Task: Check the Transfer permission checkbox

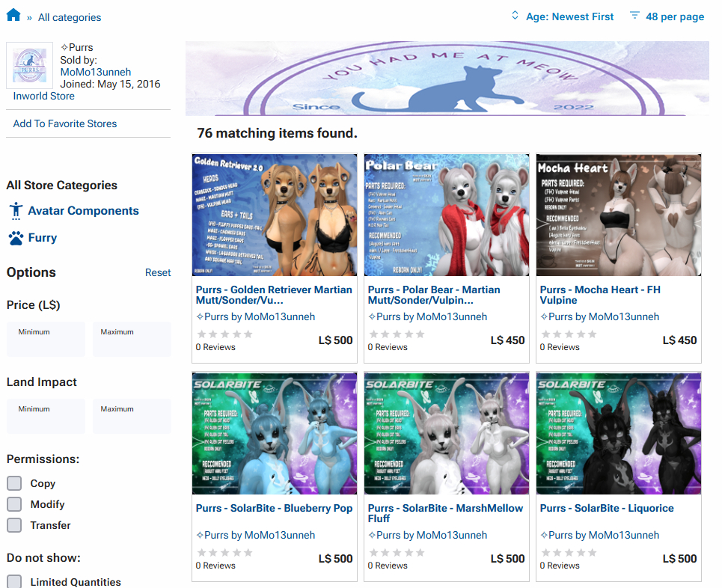Action: click(14, 525)
